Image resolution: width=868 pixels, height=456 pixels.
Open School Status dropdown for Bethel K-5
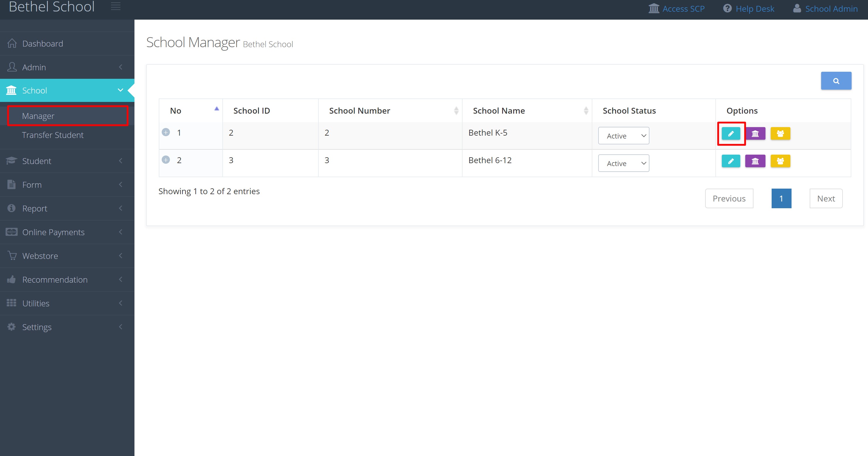click(623, 136)
